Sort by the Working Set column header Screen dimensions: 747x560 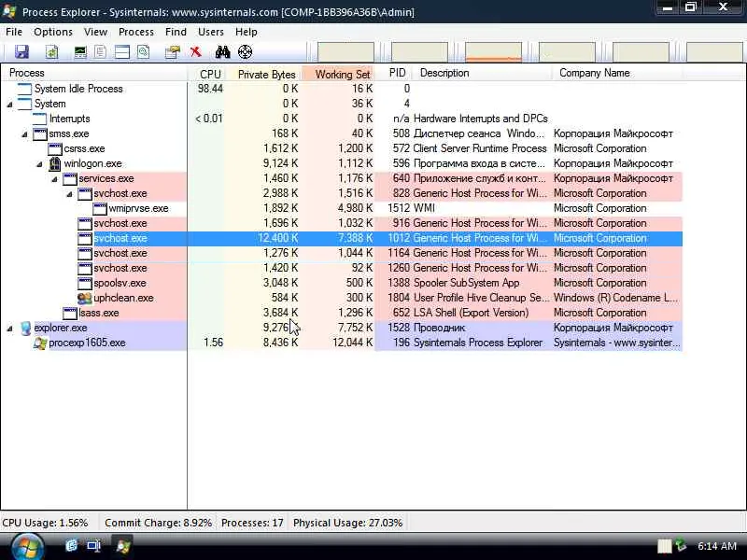pos(338,74)
